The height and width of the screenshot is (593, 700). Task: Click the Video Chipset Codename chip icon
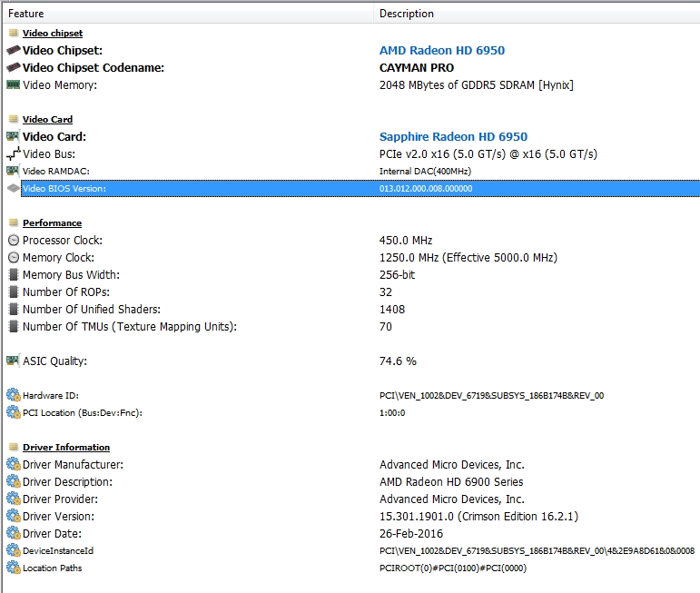click(x=14, y=67)
